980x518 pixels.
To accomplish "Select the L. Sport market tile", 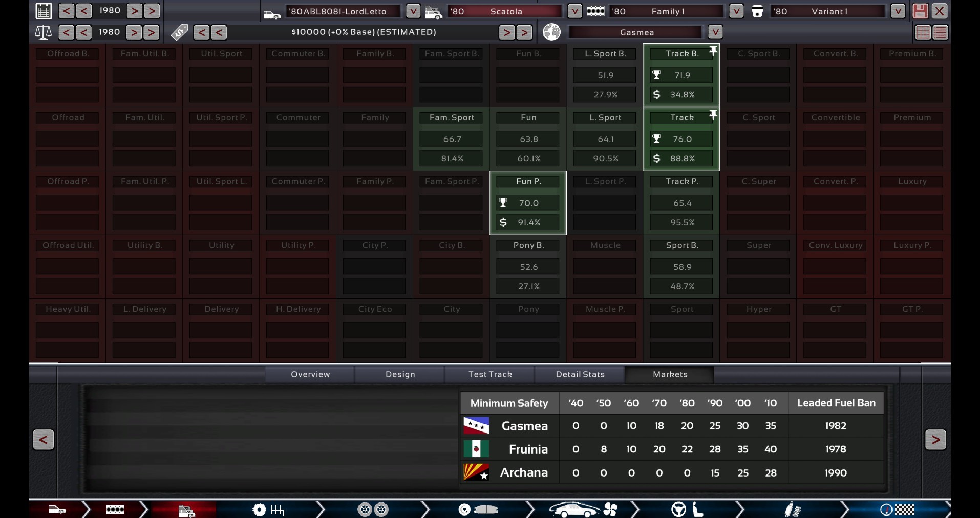I will pos(605,139).
